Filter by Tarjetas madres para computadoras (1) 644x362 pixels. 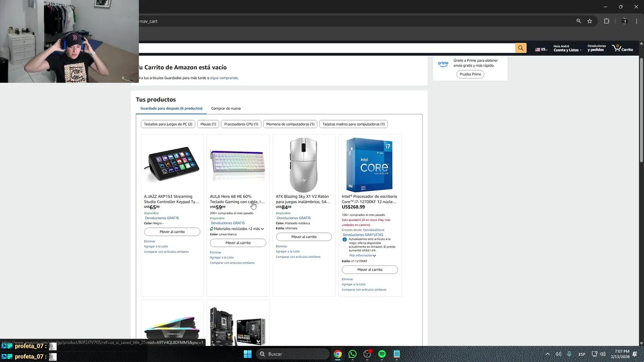tap(354, 124)
